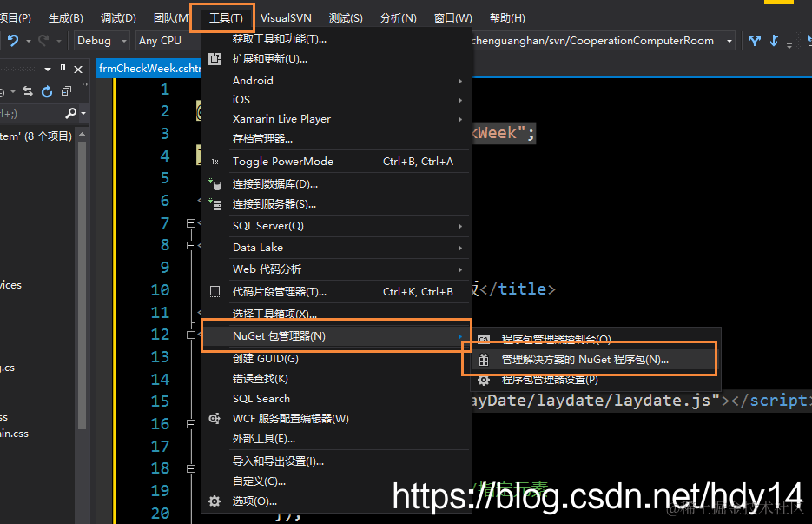This screenshot has width=812, height=524.
Task: Open the 窗口(W) menu
Action: tap(453, 18)
